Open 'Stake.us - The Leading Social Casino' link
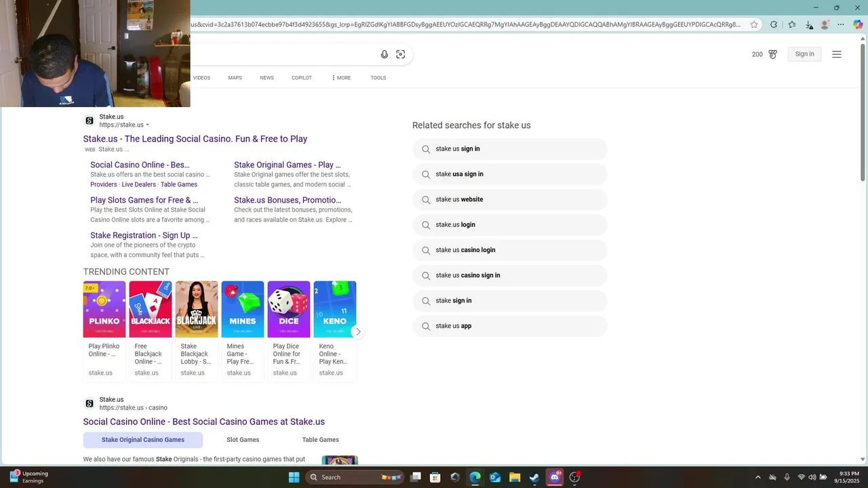 195,139
